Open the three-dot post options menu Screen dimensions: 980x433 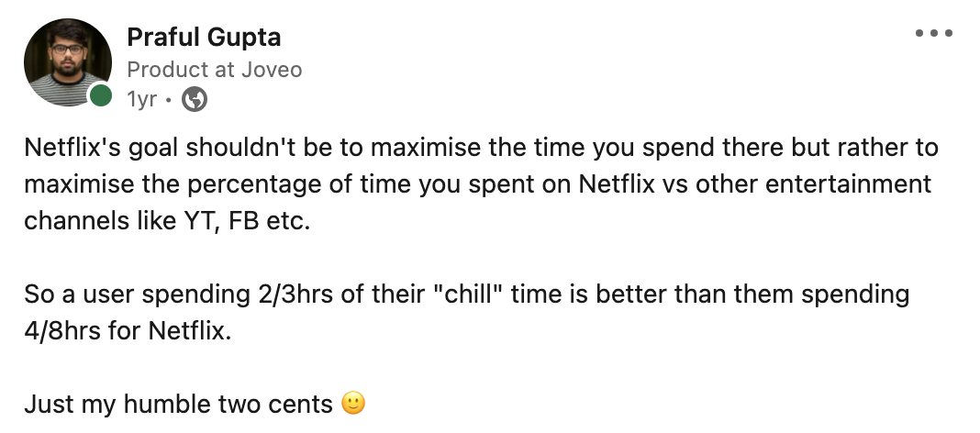click(934, 34)
